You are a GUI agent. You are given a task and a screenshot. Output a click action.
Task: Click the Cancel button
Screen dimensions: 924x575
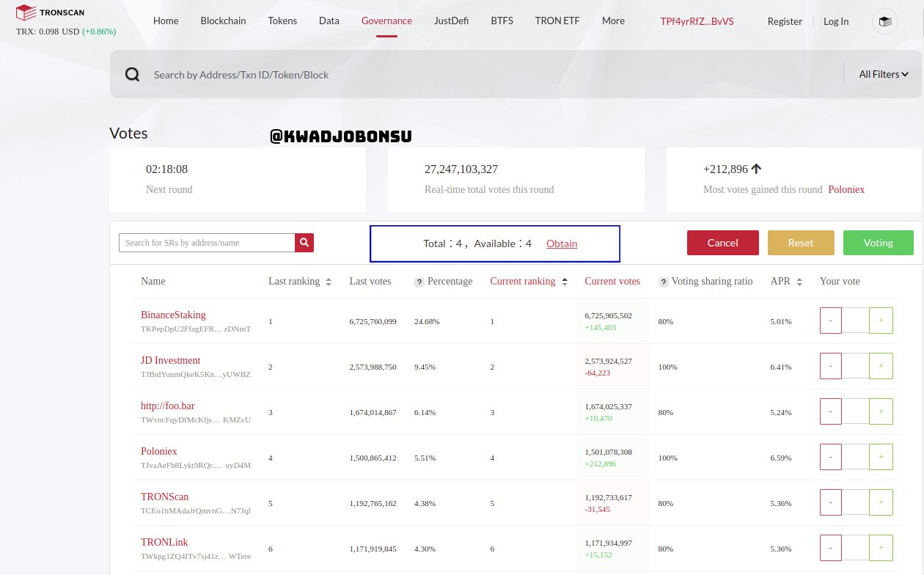pos(722,243)
